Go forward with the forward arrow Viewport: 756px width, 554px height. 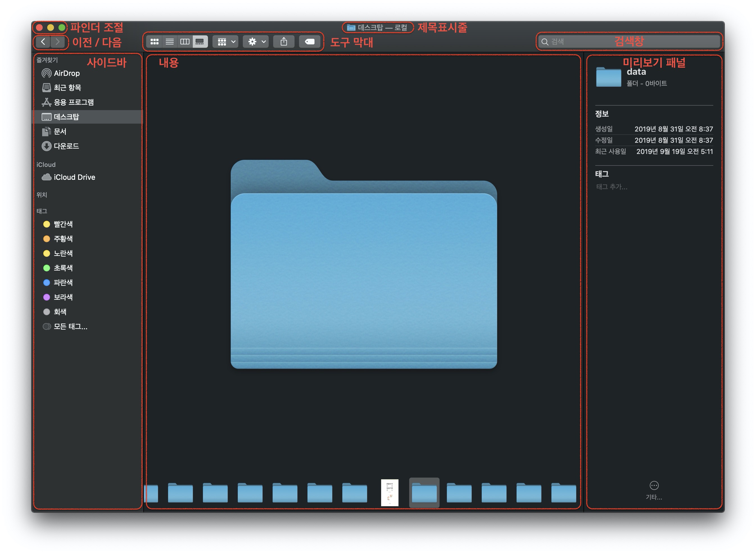(58, 42)
